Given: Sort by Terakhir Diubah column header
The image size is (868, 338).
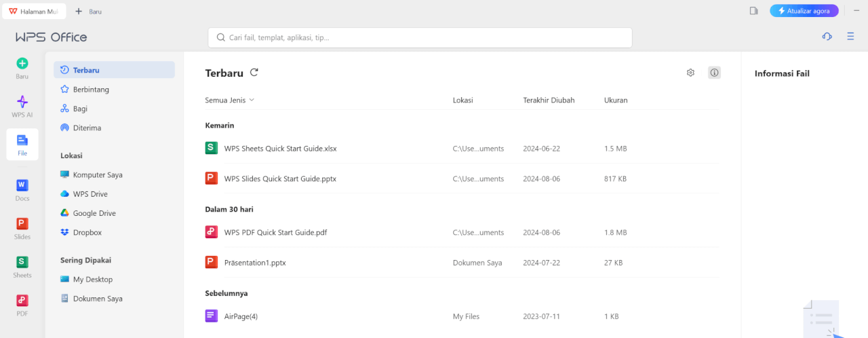Looking at the screenshot, I should pos(549,100).
